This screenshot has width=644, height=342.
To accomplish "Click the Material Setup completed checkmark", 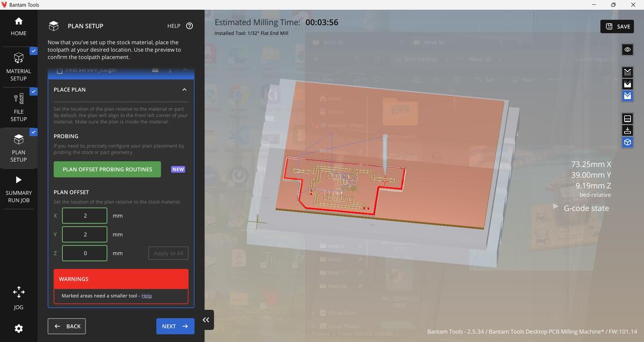I will point(33,51).
